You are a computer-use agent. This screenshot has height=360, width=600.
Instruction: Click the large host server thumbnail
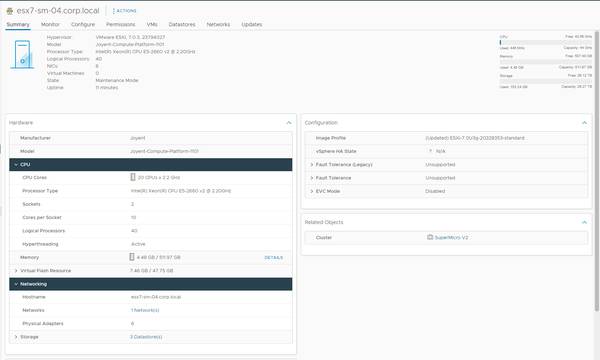[22, 54]
